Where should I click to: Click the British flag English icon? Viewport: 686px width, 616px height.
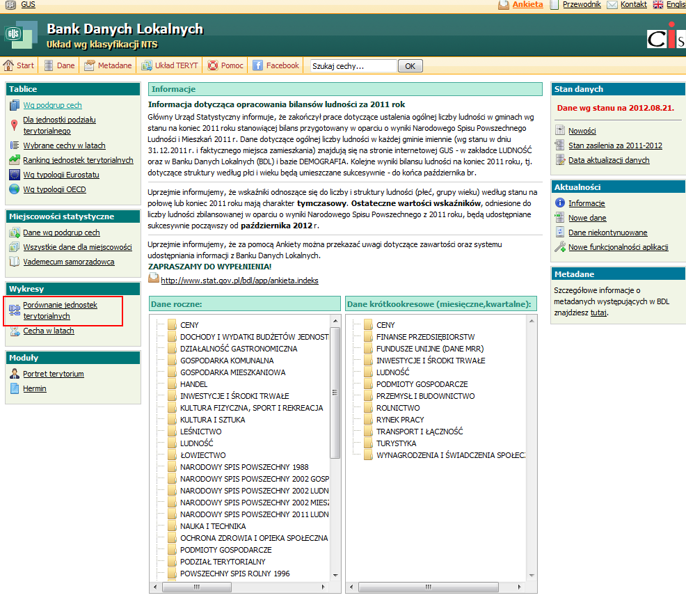657,4
